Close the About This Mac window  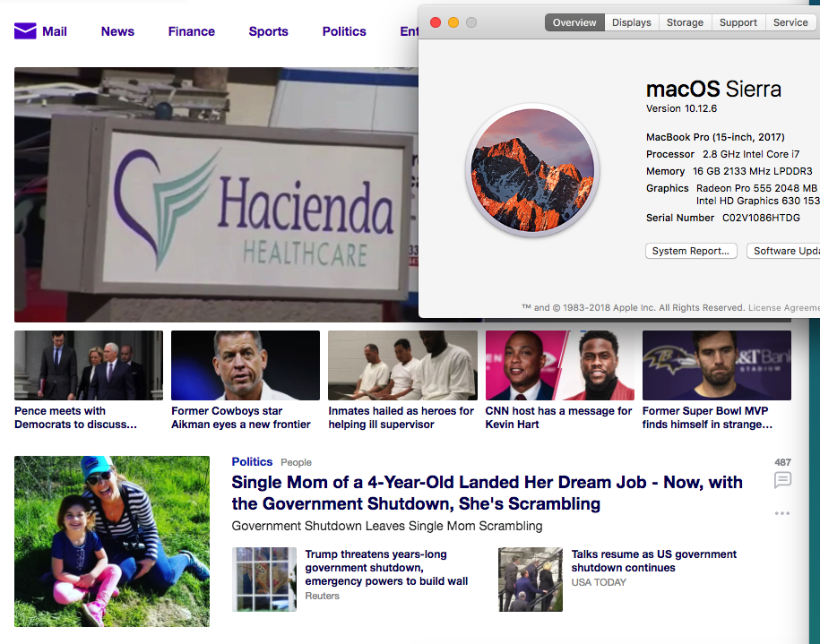436,22
